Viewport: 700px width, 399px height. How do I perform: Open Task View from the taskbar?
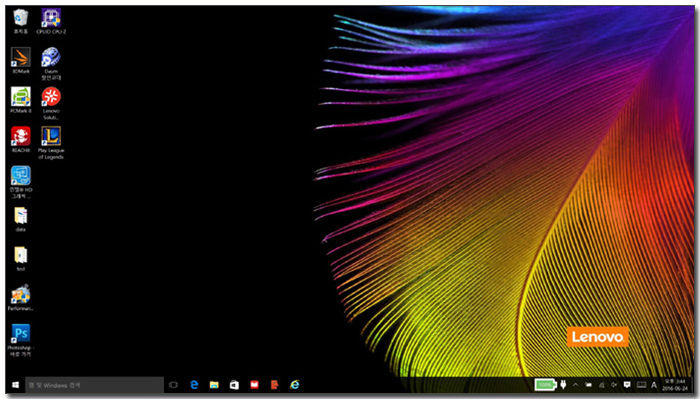coord(173,385)
